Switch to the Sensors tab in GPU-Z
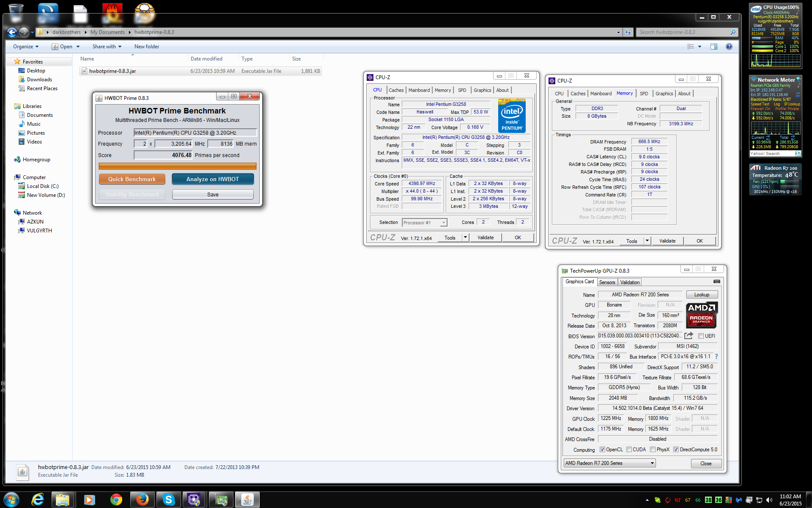 (607, 282)
